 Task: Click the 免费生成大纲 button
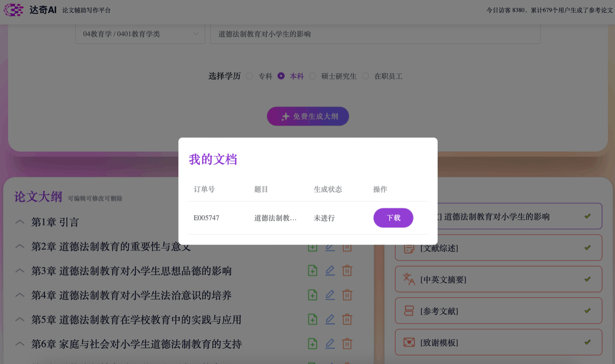(308, 116)
